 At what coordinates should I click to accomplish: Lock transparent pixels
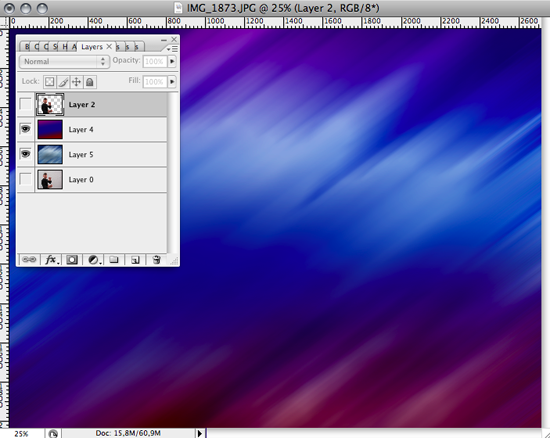pos(49,82)
